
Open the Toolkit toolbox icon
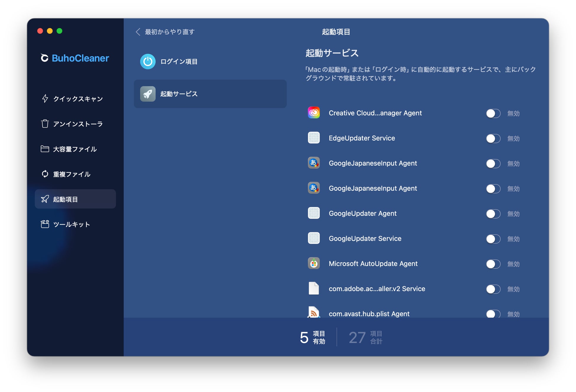45,224
